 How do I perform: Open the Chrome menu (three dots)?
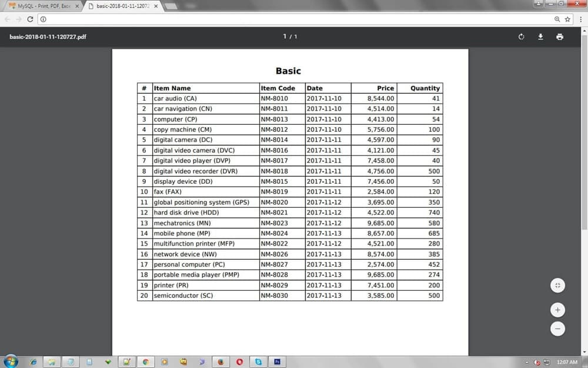[x=580, y=19]
